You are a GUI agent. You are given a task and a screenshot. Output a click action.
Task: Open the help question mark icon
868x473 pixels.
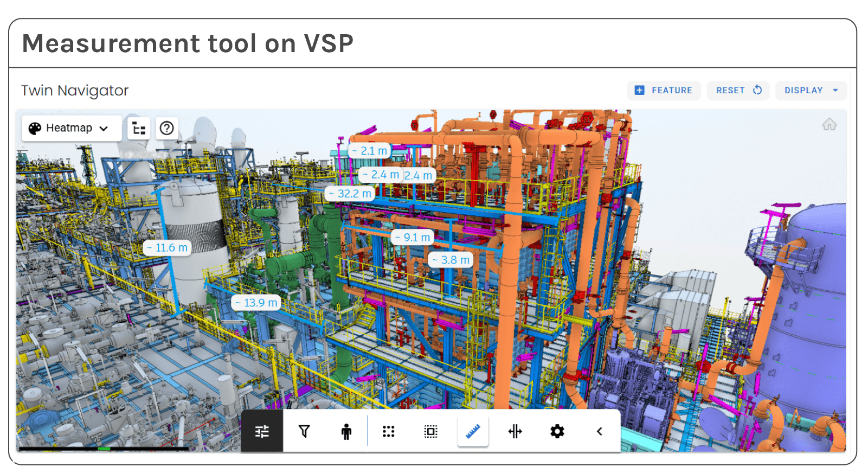point(167,128)
